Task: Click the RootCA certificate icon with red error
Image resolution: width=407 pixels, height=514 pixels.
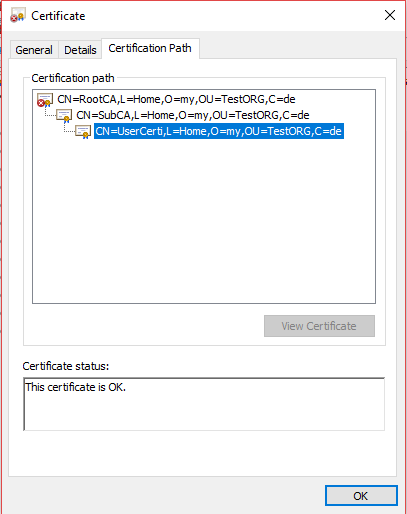Action: [45, 100]
